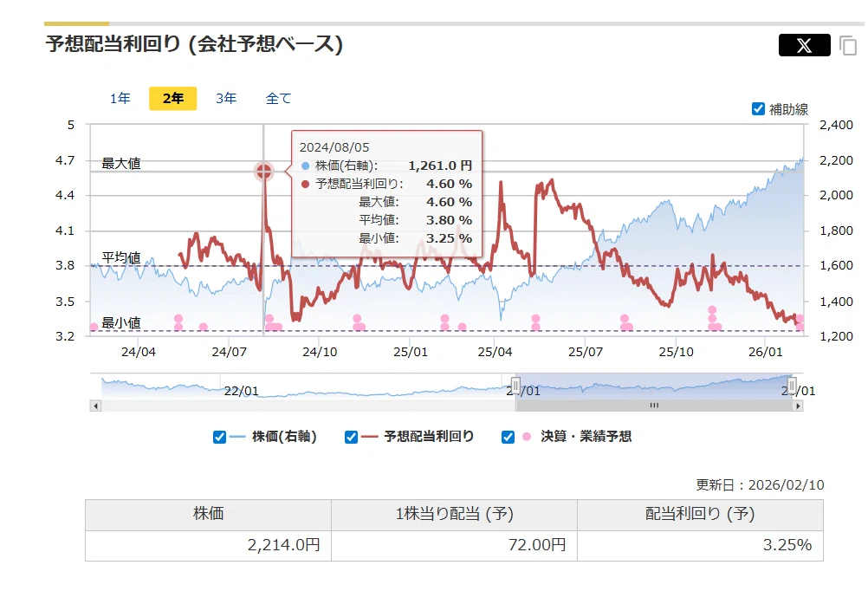Click the 24/10 x-axis label
This screenshot has height=591, width=868.
point(320,352)
